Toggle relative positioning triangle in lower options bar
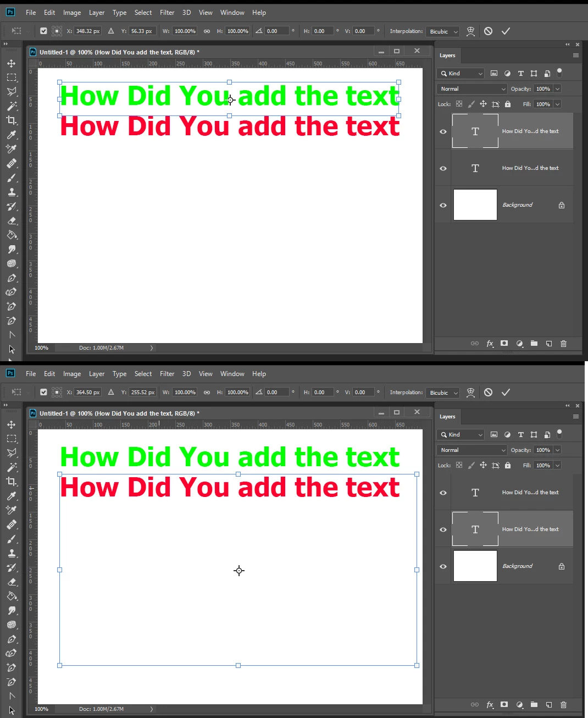Image resolution: width=588 pixels, height=718 pixels. tap(111, 393)
